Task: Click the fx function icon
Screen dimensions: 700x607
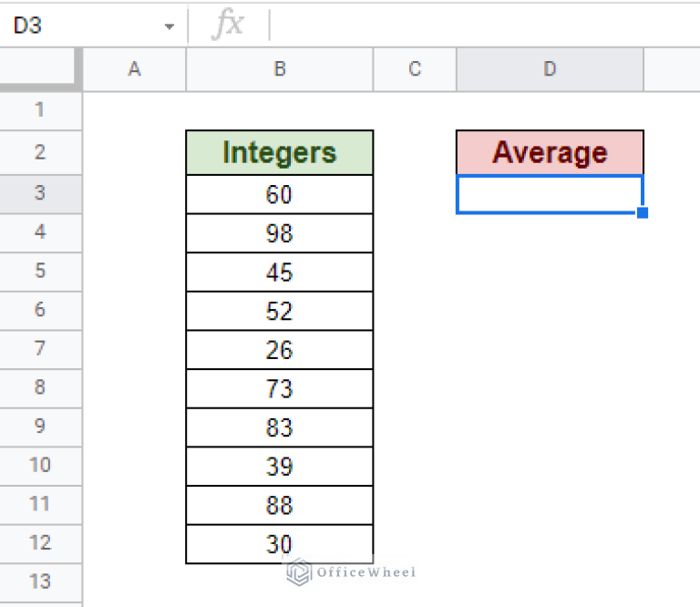Action: [227, 26]
